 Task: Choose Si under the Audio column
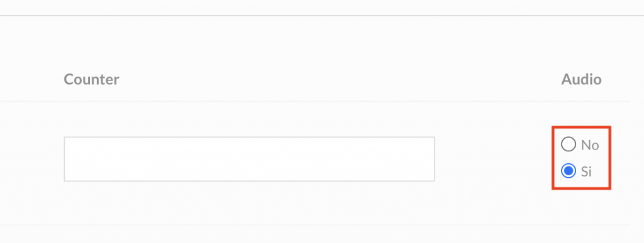coord(569,171)
